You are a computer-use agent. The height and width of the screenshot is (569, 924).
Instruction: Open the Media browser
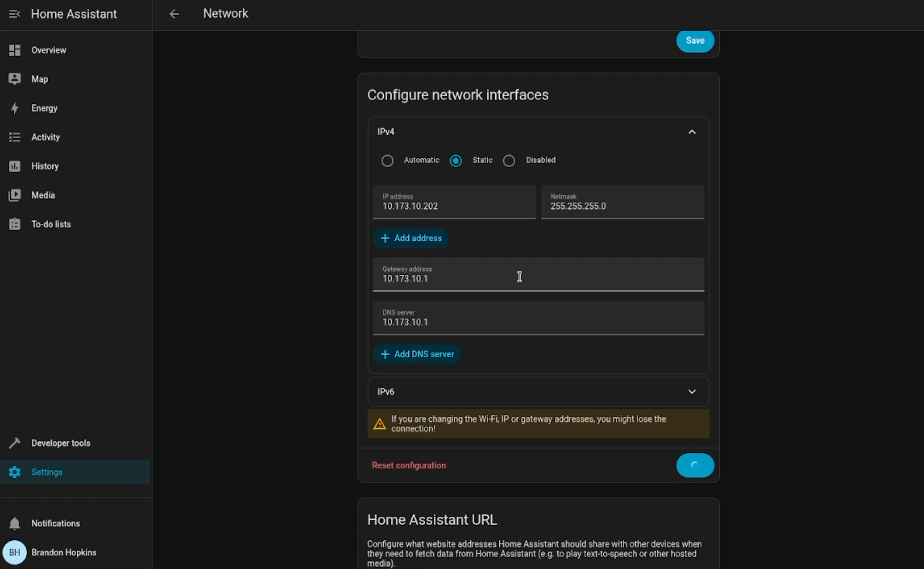43,195
